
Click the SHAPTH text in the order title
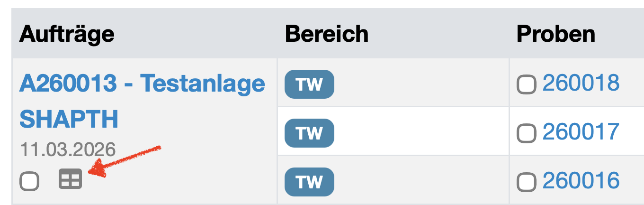pyautogui.click(x=69, y=119)
